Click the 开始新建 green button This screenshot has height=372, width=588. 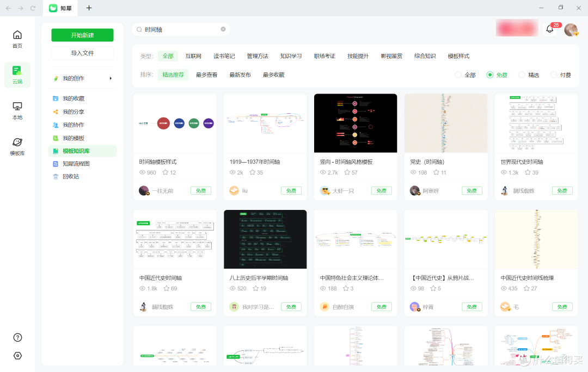point(83,35)
